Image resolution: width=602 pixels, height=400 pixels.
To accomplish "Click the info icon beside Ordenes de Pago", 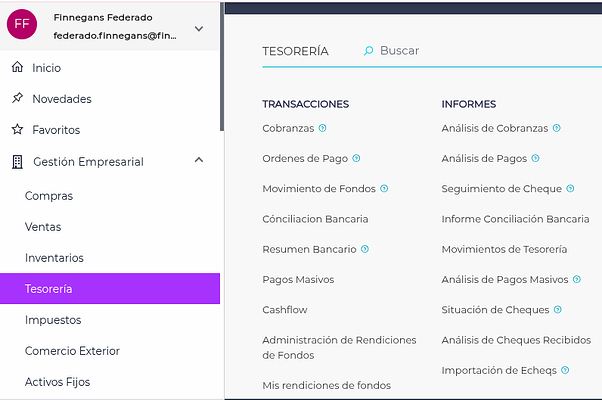I will click(356, 158).
